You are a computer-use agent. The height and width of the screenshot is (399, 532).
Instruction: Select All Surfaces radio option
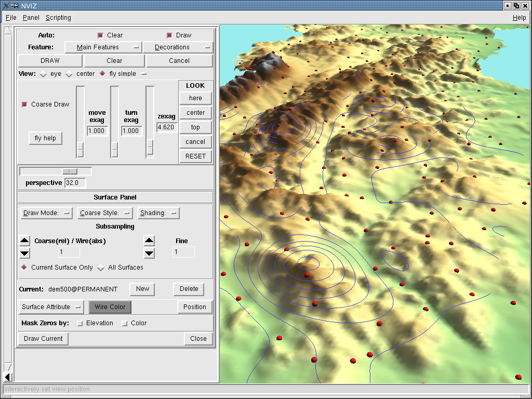tap(101, 268)
